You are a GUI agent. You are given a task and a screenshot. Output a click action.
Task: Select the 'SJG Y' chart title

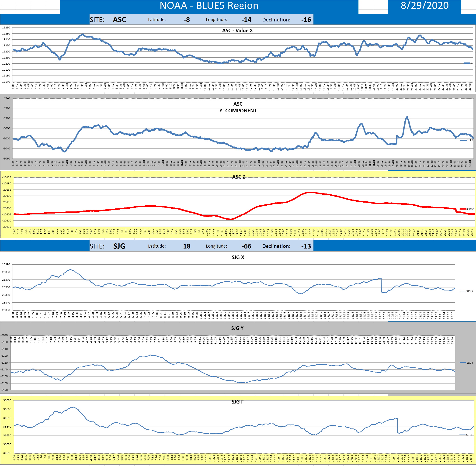pyautogui.click(x=237, y=328)
